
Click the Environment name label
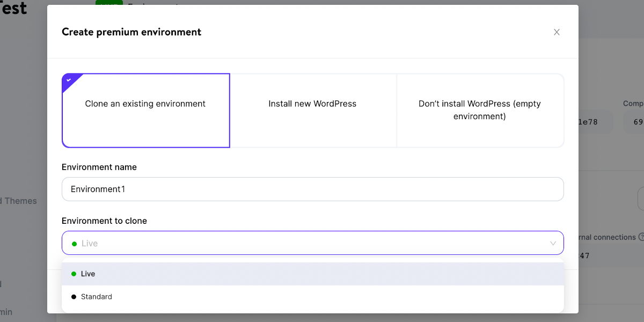tap(99, 167)
